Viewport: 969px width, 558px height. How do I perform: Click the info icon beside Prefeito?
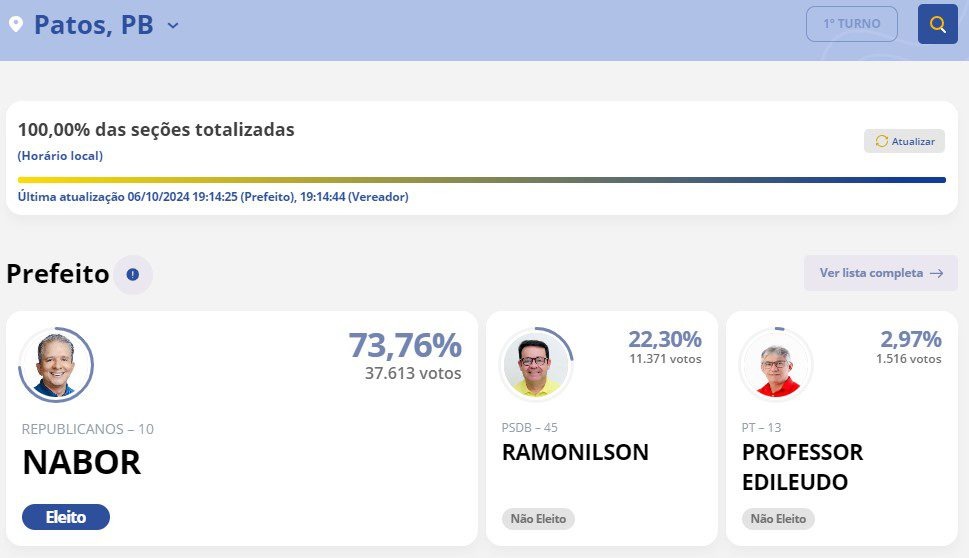(133, 274)
